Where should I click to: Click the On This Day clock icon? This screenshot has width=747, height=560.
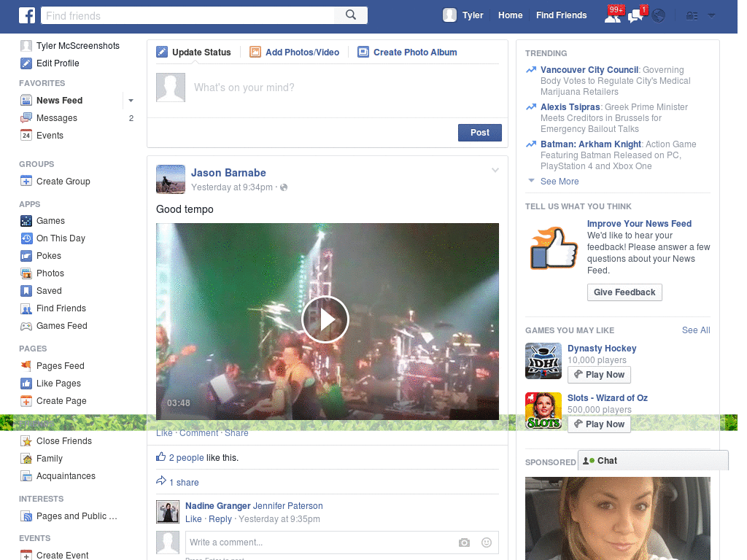coord(26,238)
